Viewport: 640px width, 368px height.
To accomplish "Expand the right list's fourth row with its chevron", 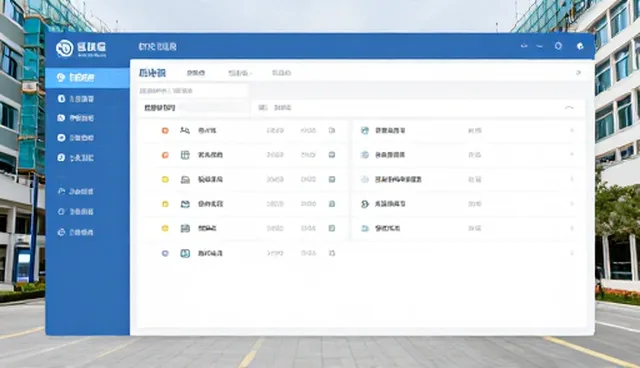I will coord(572,204).
